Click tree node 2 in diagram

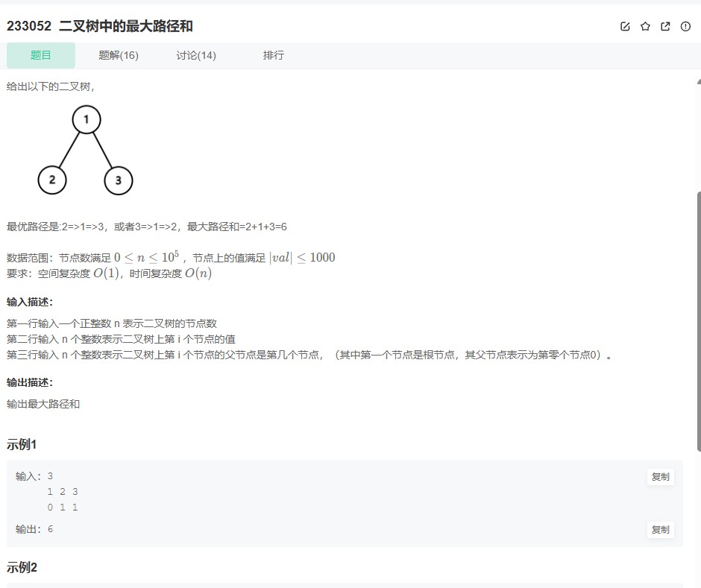coord(52,180)
